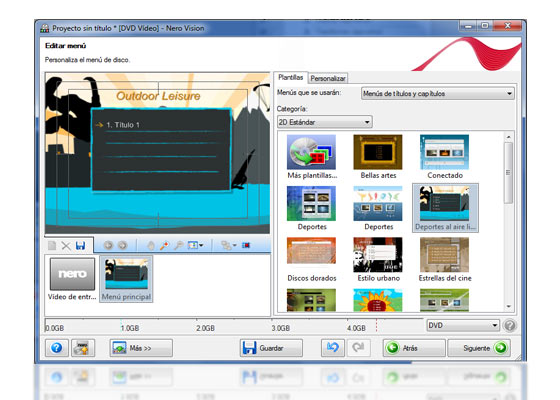Select the zoom-in magnifier tool
This screenshot has height=400, width=560.
(x=164, y=245)
